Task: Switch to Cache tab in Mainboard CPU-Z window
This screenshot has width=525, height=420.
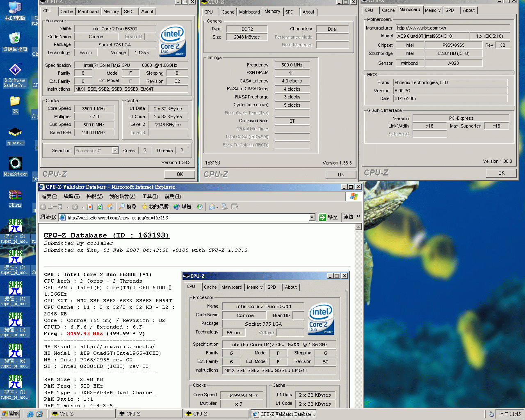Action: point(388,10)
